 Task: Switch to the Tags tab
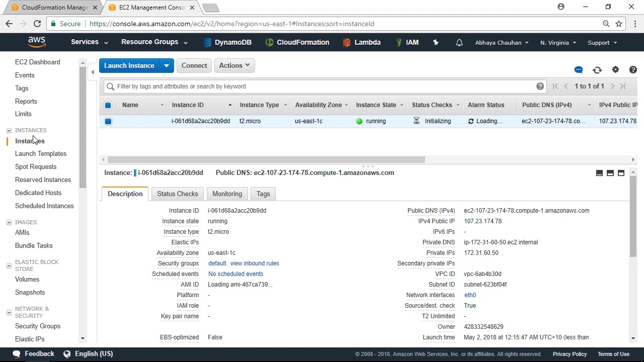coord(263,194)
